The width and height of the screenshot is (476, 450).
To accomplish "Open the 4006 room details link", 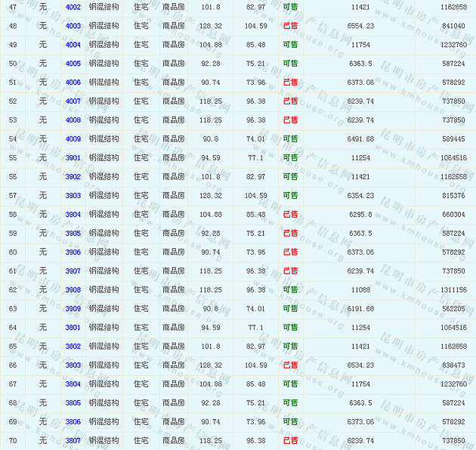I will tap(73, 82).
